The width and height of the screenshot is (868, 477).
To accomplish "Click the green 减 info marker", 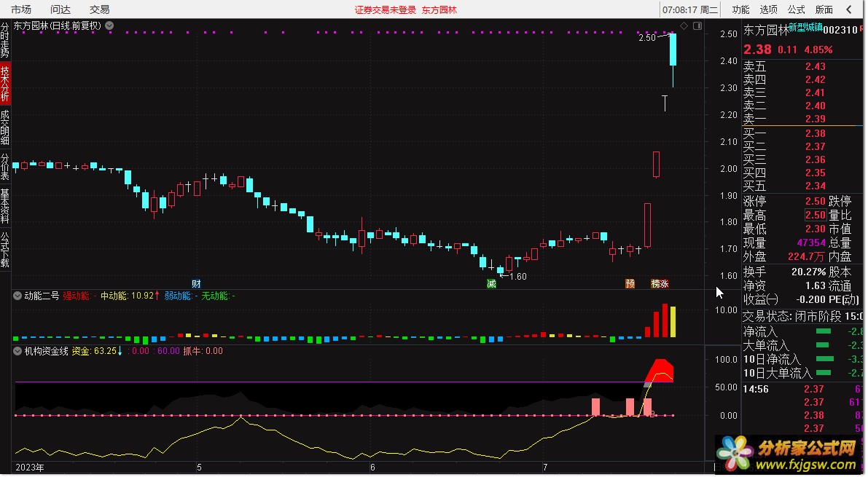I will (x=491, y=284).
